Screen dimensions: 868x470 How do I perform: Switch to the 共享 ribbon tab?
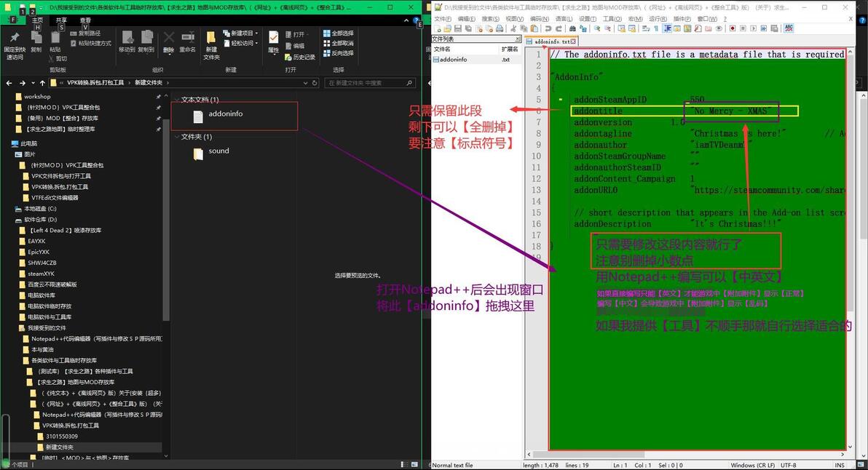pyautogui.click(x=61, y=20)
